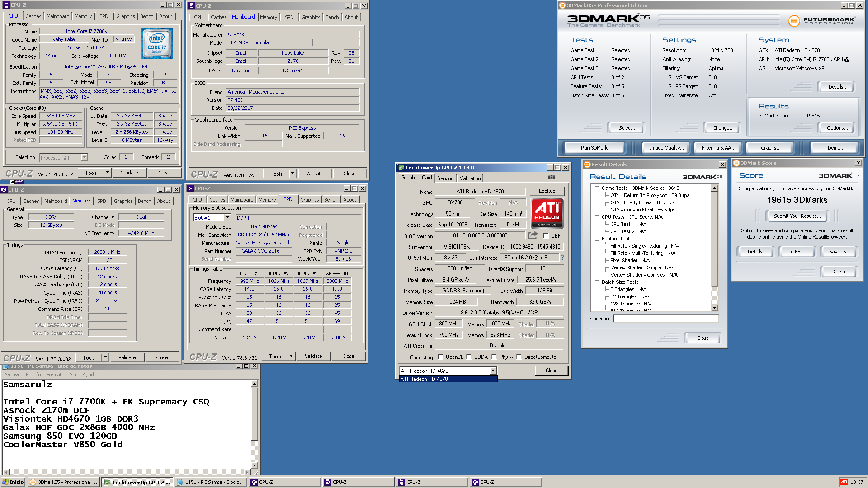Click Validate in the CPU-Z Memory window
The image size is (868, 488).
click(x=127, y=357)
